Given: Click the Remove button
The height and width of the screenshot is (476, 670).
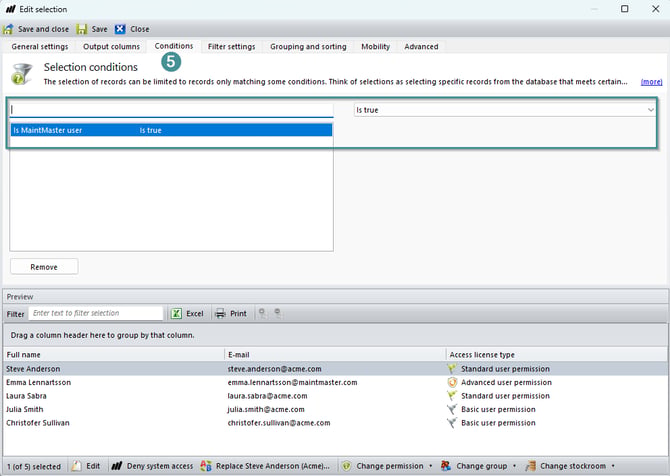Looking at the screenshot, I should [44, 267].
